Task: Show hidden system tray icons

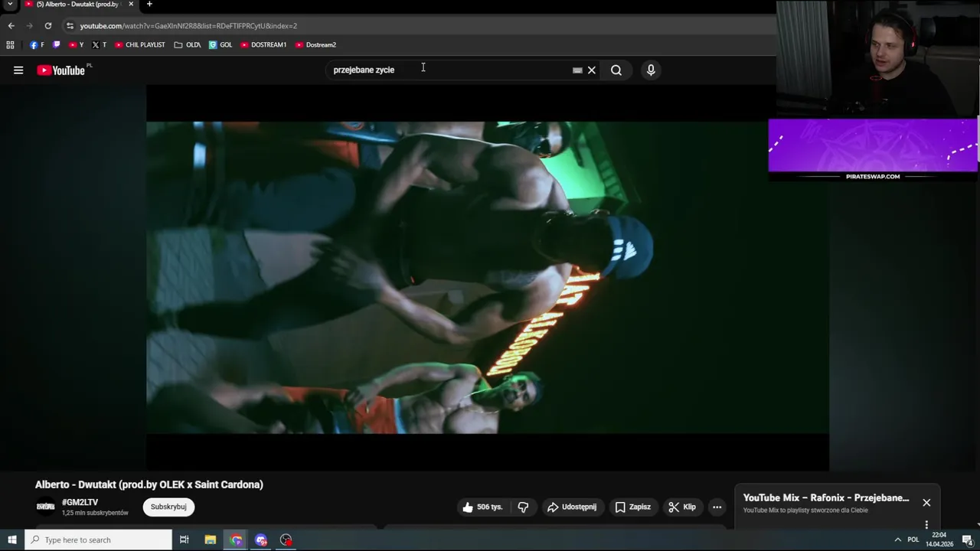Action: [x=897, y=540]
